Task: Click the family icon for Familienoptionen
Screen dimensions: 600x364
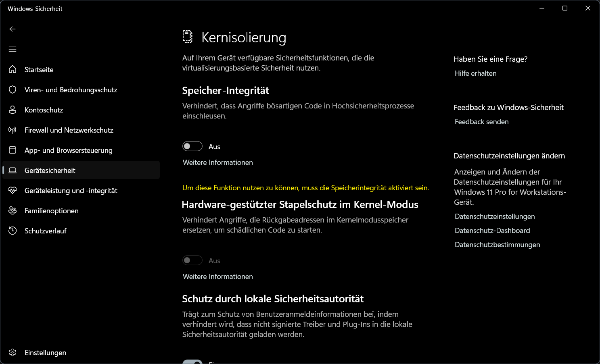Action: pos(13,210)
